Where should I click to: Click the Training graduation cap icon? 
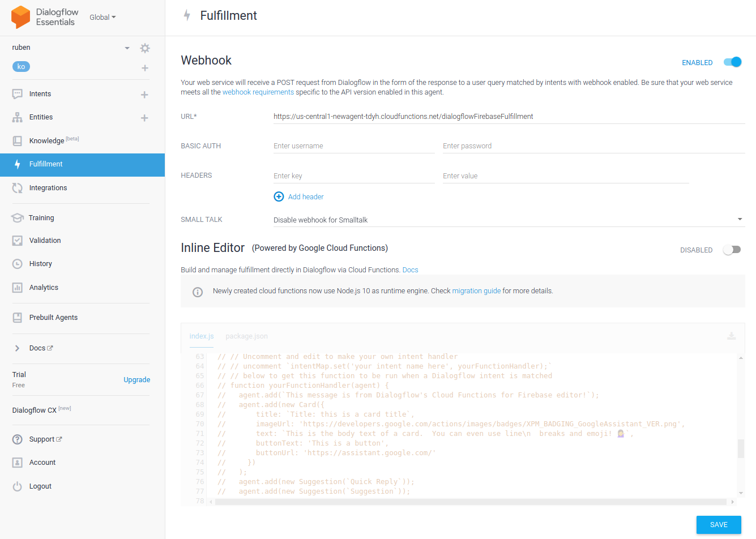[18, 218]
